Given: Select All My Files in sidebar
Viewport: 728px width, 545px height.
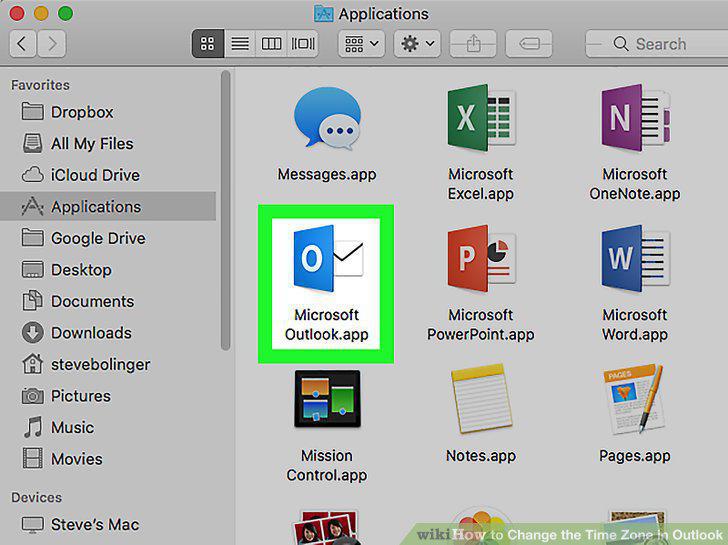Looking at the screenshot, I should 108,143.
